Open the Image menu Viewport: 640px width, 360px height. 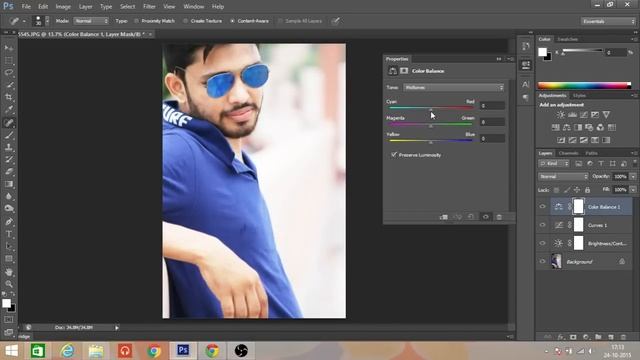(63, 7)
